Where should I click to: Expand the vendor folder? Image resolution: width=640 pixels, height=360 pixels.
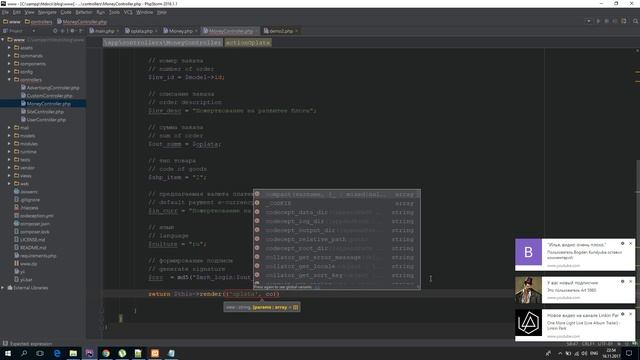click(9, 168)
